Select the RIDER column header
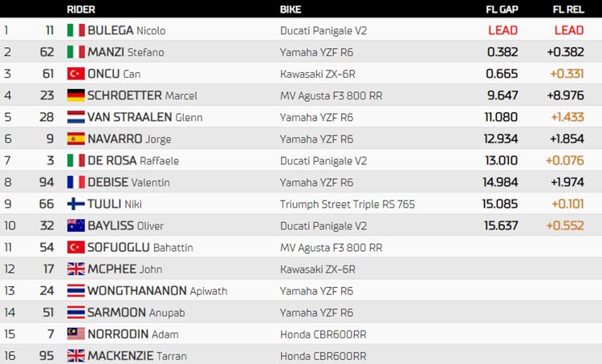This screenshot has width=602, height=364. (81, 9)
